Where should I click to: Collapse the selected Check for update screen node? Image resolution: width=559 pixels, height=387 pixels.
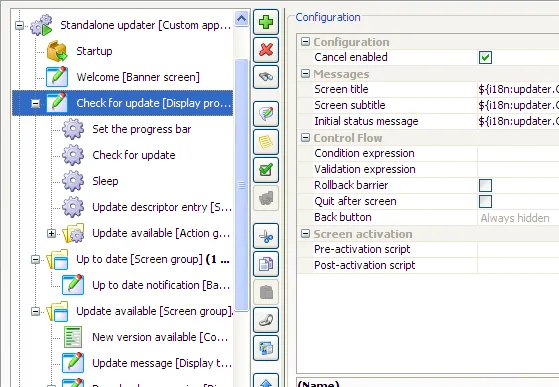35,103
